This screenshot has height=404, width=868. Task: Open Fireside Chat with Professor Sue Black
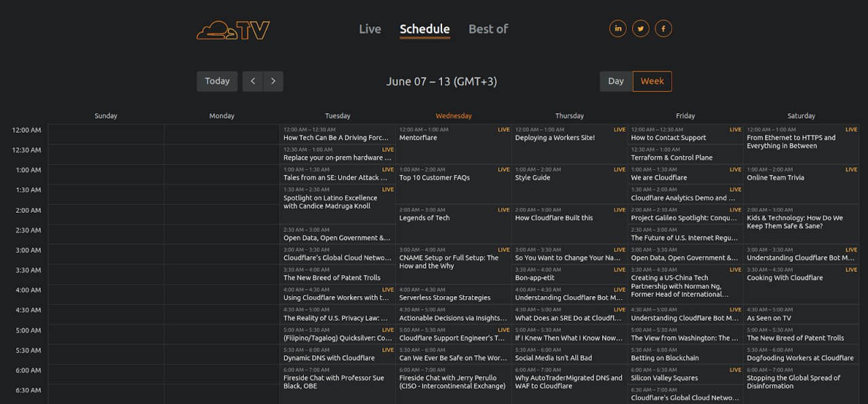[337, 384]
